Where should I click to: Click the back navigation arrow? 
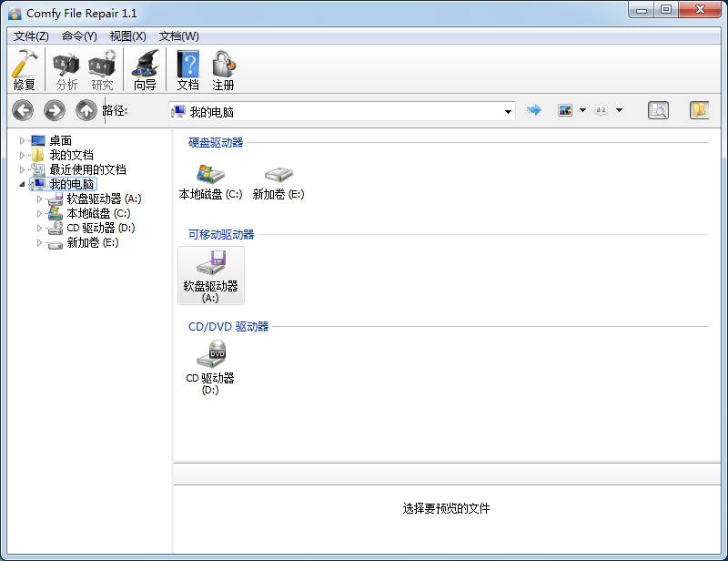pyautogui.click(x=22, y=110)
